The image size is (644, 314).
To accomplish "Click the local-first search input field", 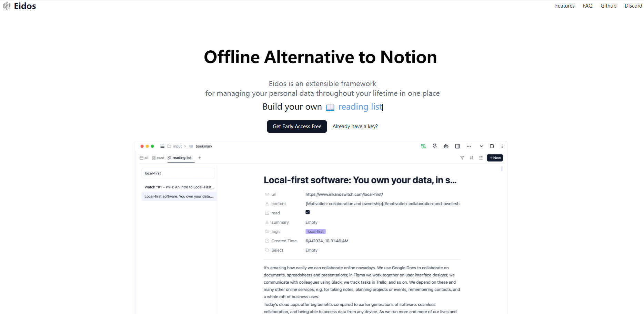I will click(178, 173).
